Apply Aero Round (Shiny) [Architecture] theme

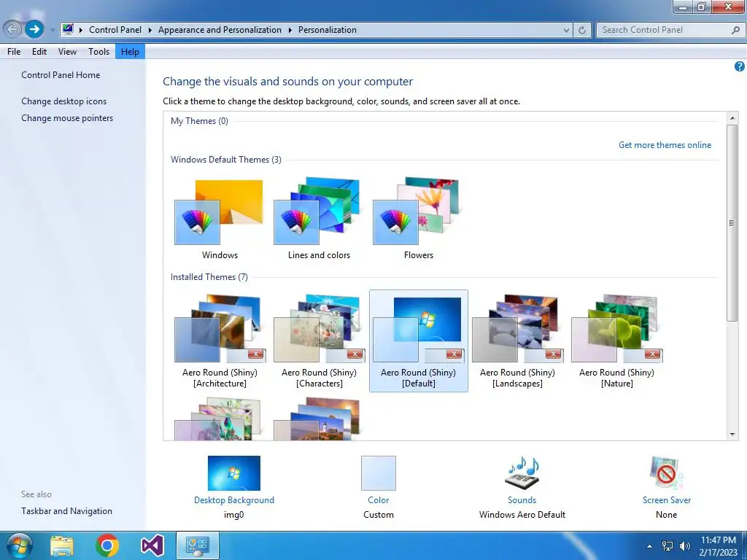click(x=220, y=341)
